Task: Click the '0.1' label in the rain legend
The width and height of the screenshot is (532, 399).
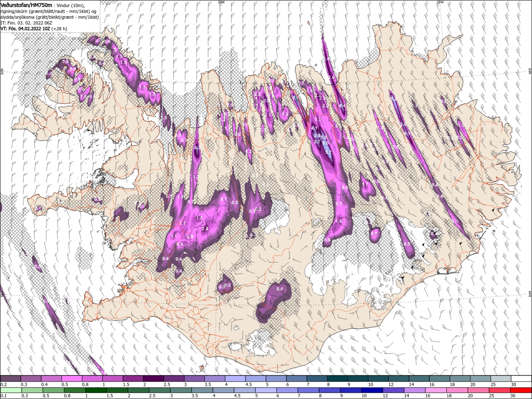Action: point(4,396)
